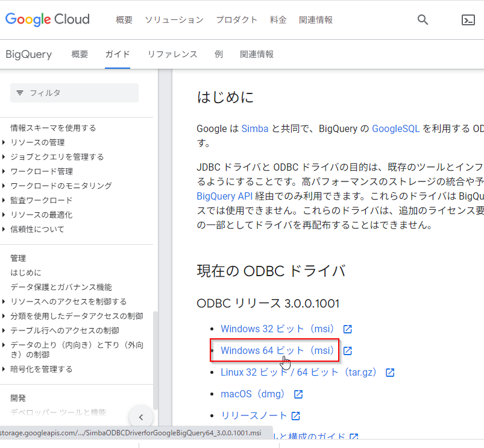Viewport: 484px width, 448px height.
Task: Click external link icon beside Linux tar.gz
Action: (390, 373)
